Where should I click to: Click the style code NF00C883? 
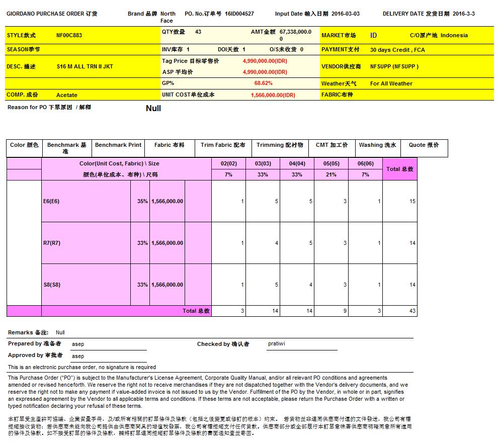tap(69, 36)
